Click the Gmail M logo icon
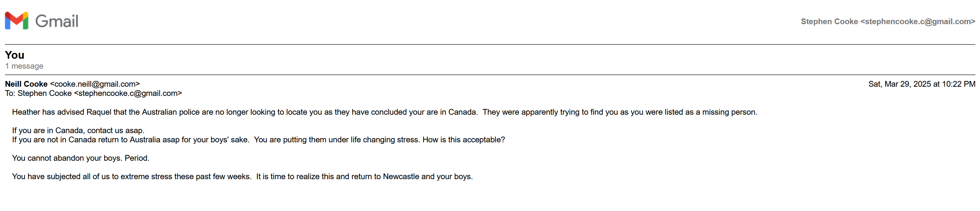Viewport: 980px width, 211px height. click(16, 21)
